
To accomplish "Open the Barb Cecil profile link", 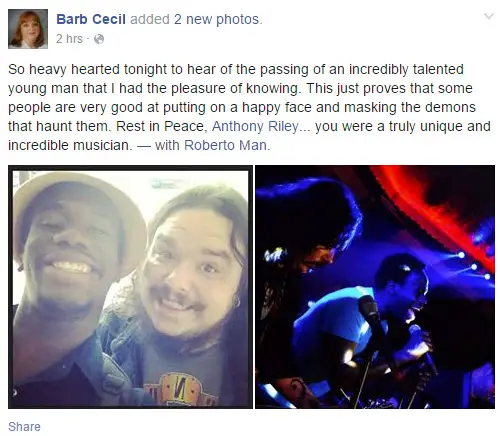I will [x=91, y=19].
